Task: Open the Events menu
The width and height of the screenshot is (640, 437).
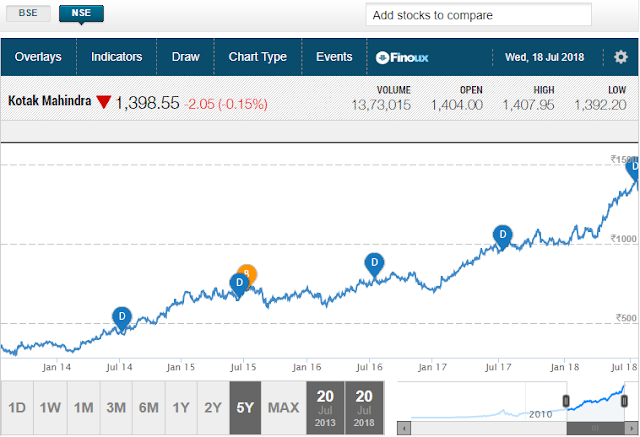Action: pyautogui.click(x=334, y=57)
